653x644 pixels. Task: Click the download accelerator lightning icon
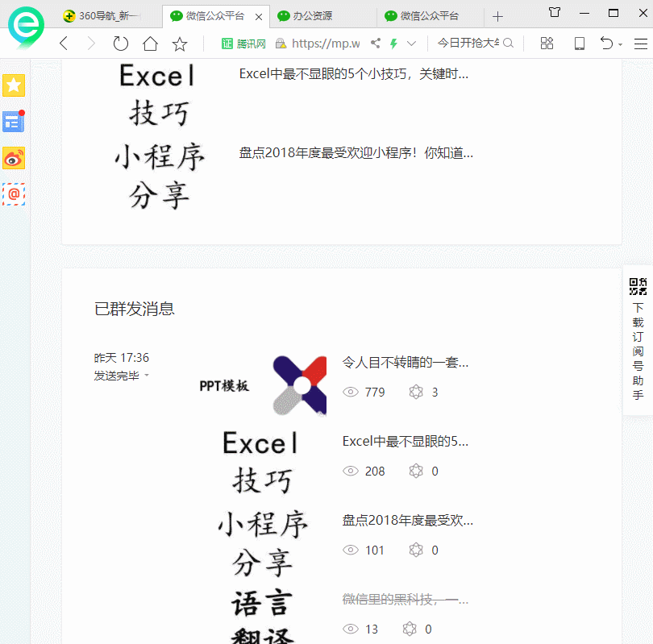pos(394,43)
